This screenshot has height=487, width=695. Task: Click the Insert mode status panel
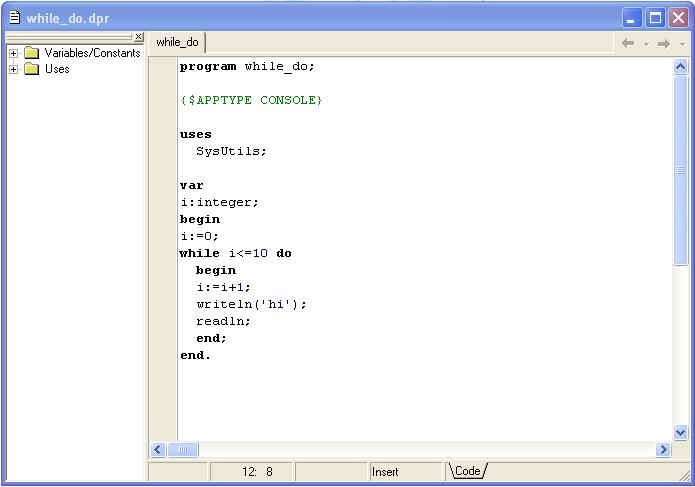[406, 471]
